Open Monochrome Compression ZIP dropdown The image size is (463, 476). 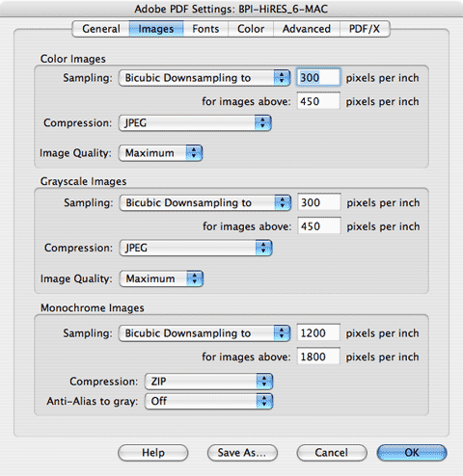[x=208, y=382]
